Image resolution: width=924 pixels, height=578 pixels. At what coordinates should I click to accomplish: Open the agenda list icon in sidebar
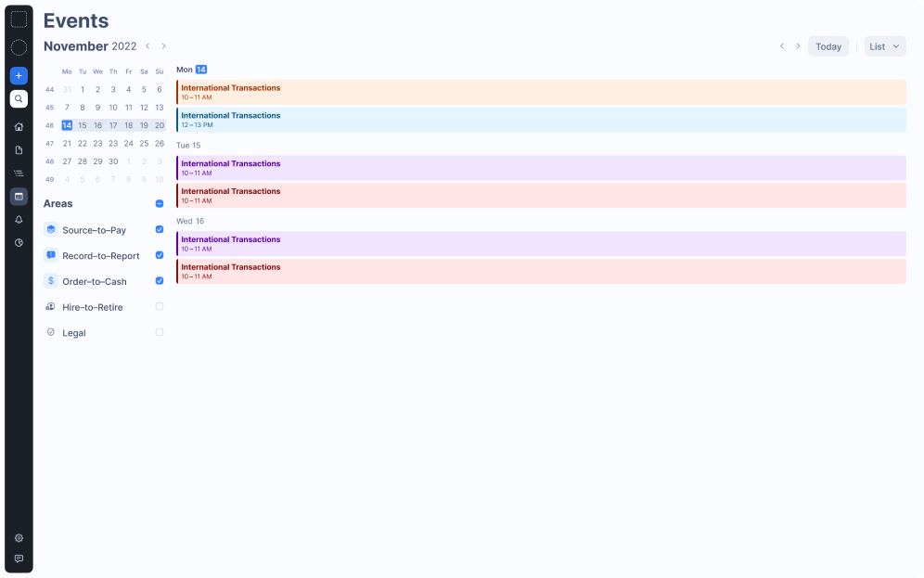[x=19, y=173]
